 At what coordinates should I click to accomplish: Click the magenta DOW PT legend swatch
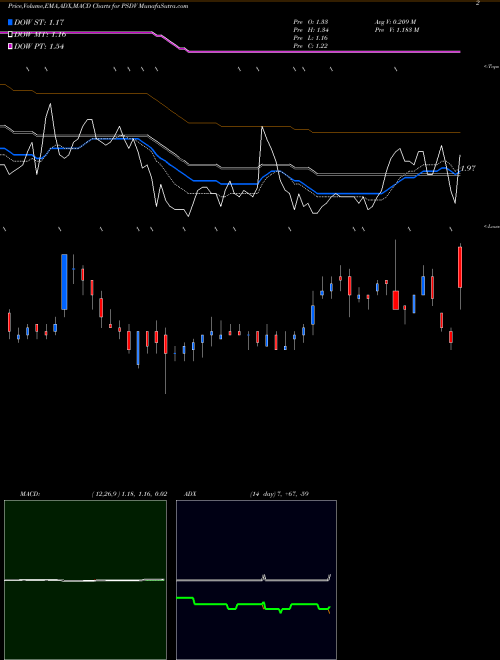pos(10,47)
